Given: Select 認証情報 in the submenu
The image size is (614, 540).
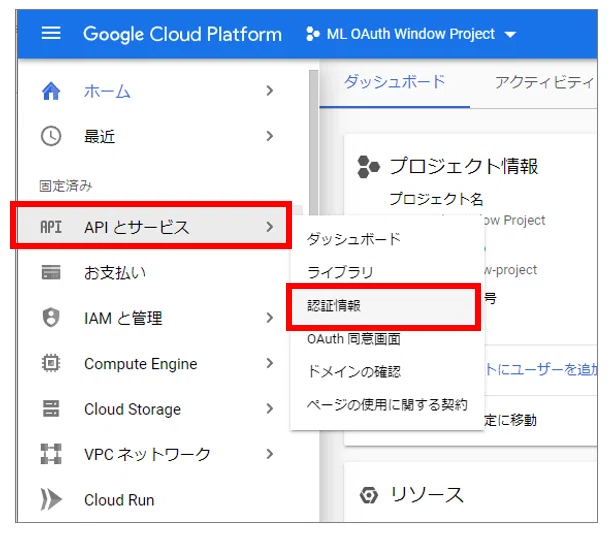Looking at the screenshot, I should 383,306.
